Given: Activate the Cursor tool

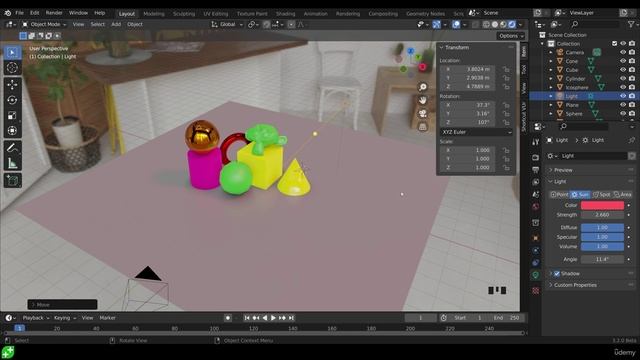Looking at the screenshot, I should [12, 68].
